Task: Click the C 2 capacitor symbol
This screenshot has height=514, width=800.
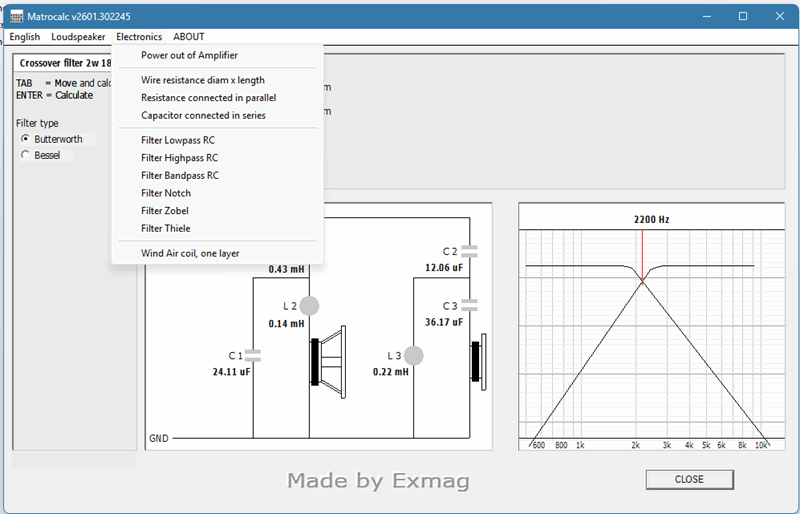Action: (470, 251)
